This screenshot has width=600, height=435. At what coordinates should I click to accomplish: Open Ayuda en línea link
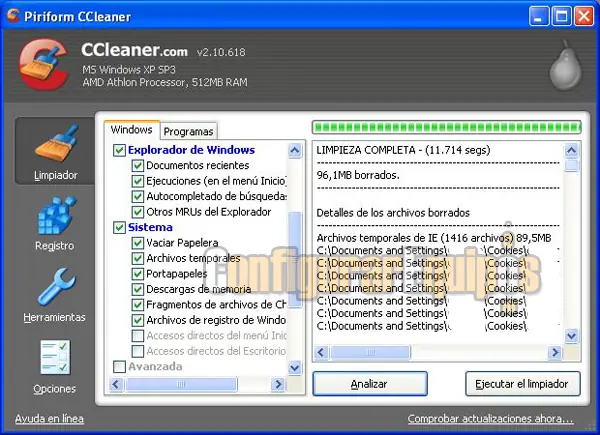49,419
